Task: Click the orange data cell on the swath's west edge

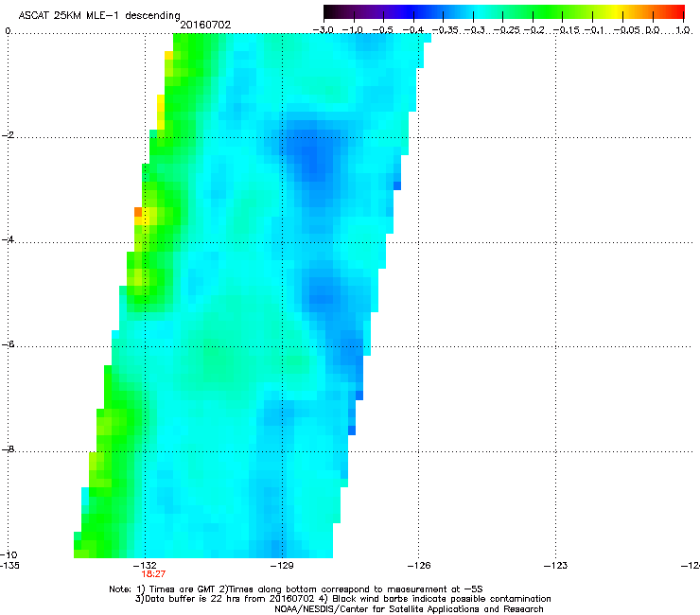Action: pos(138,212)
